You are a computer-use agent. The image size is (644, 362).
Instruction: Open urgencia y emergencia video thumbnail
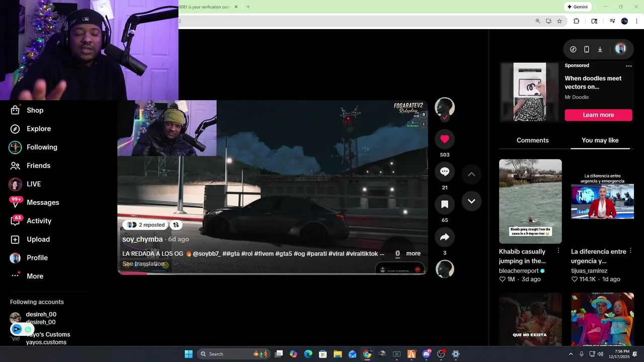[x=602, y=202]
